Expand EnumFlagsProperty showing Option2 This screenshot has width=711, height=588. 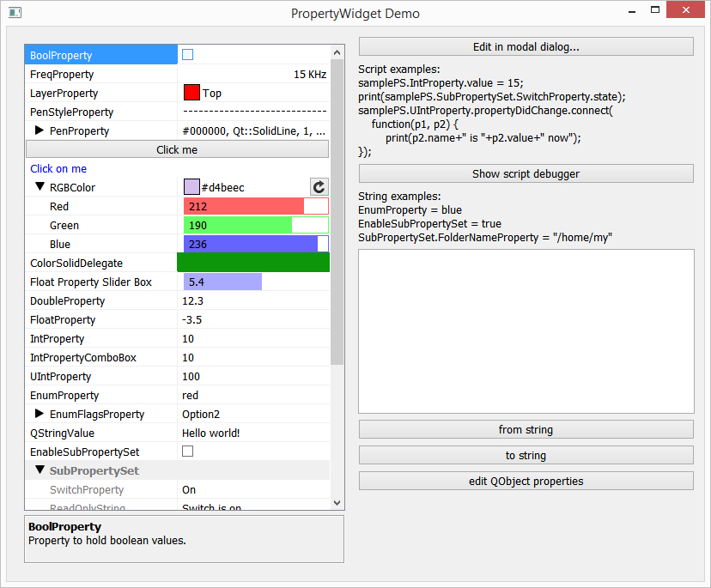tap(39, 414)
